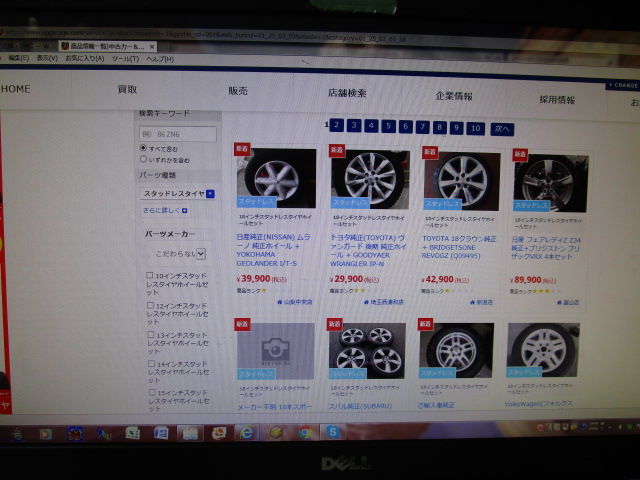Click the 次へ next page button

click(x=502, y=129)
